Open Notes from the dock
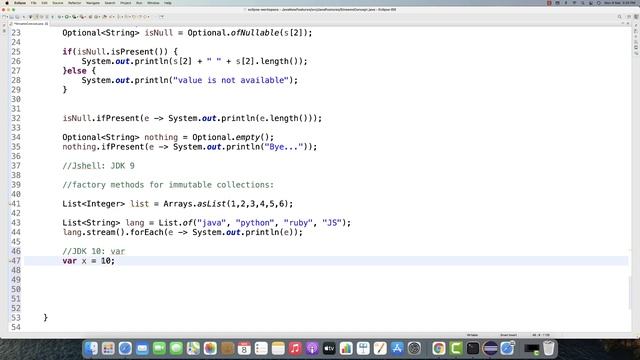The image size is (640, 360). tap(278, 348)
